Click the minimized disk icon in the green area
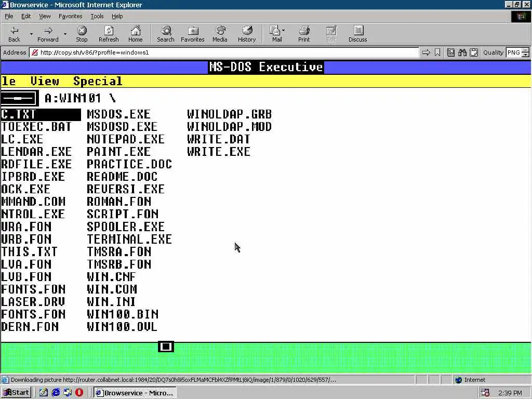532x399 pixels. point(166,347)
